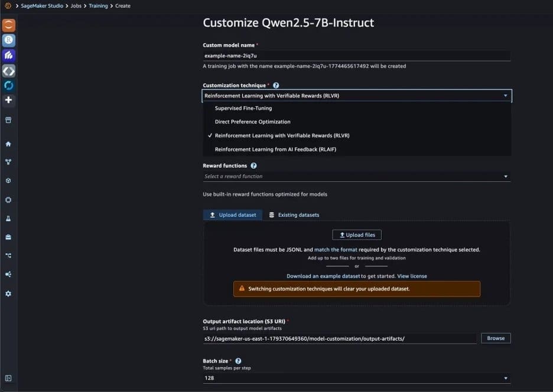Select the Home icon in navigation sidebar

point(8,143)
